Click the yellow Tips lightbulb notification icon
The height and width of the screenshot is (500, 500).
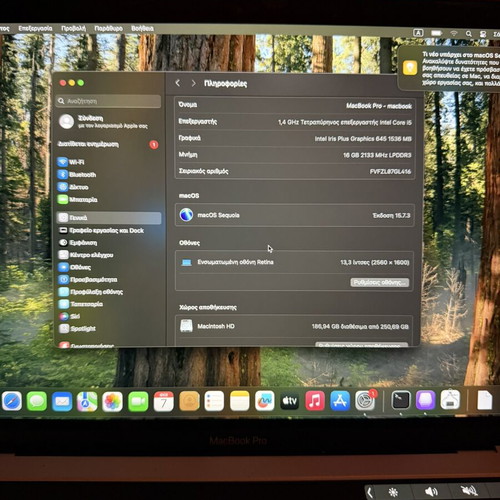tap(410, 68)
